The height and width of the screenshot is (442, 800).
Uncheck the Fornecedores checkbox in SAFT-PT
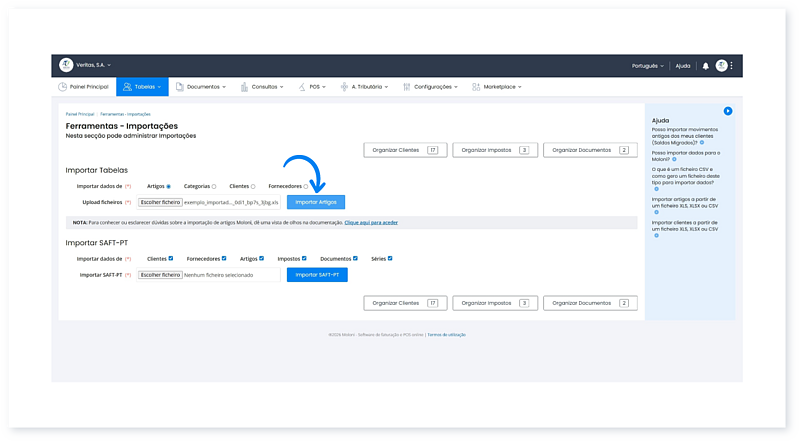(x=224, y=258)
